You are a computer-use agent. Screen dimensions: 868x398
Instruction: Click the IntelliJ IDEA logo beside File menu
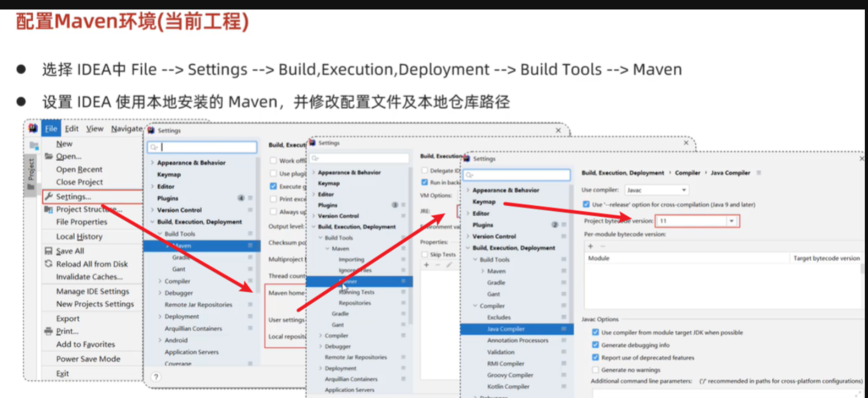click(x=33, y=128)
